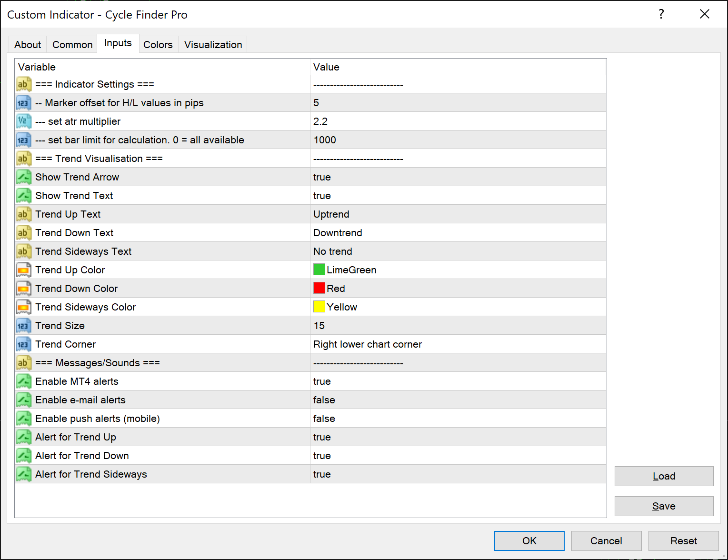Edit the Trend Size value 15
This screenshot has width=728, height=560.
coord(458,326)
